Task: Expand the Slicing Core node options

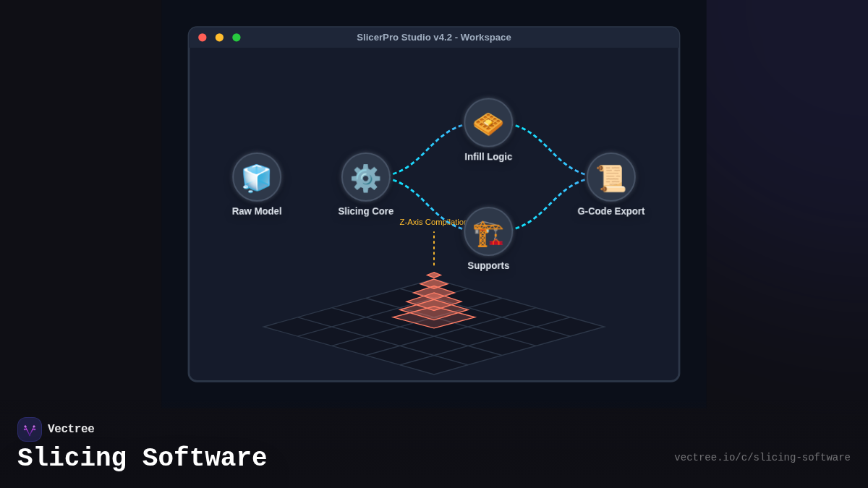Action: click(365, 176)
